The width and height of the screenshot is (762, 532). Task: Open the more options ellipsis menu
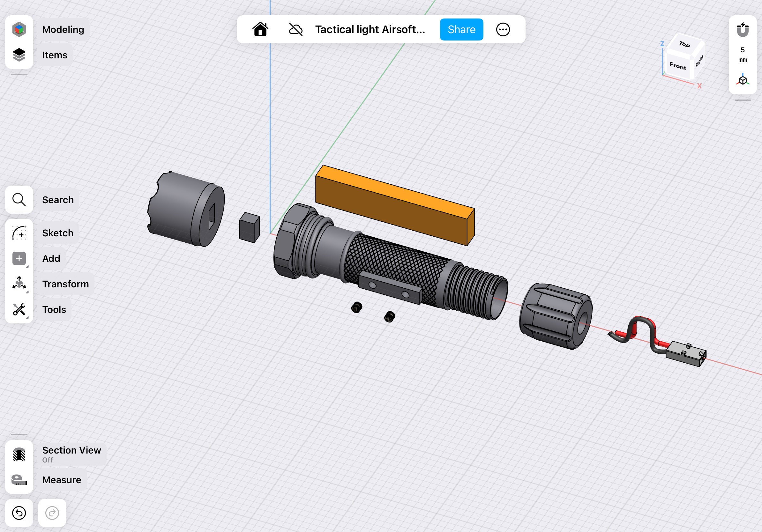503,30
